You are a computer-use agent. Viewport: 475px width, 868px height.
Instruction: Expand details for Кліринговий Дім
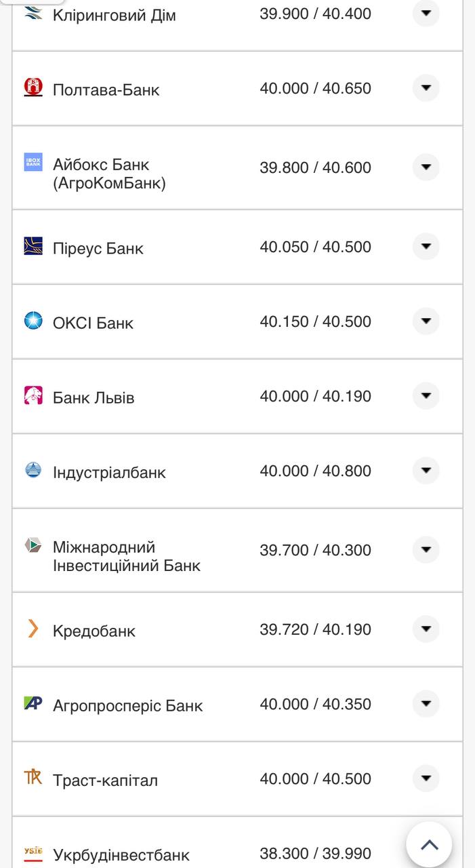(x=426, y=14)
